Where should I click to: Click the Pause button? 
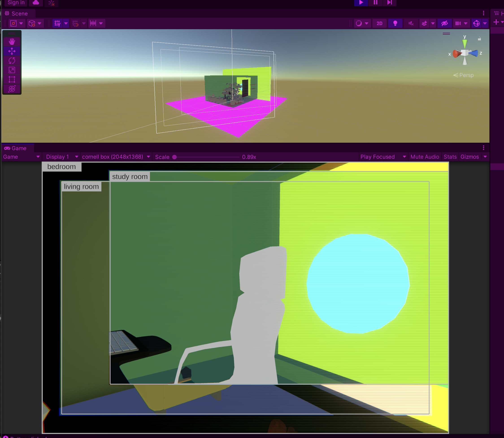point(375,2)
